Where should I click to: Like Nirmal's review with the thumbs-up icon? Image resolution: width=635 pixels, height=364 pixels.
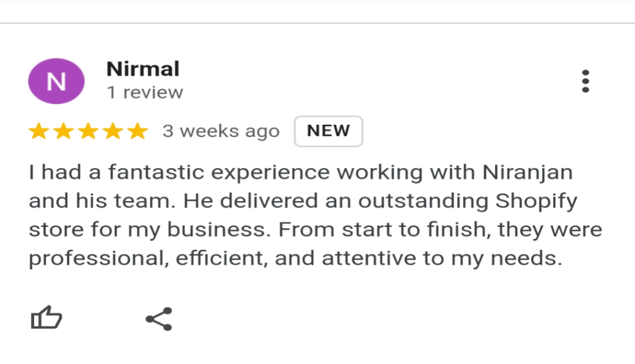click(x=46, y=317)
